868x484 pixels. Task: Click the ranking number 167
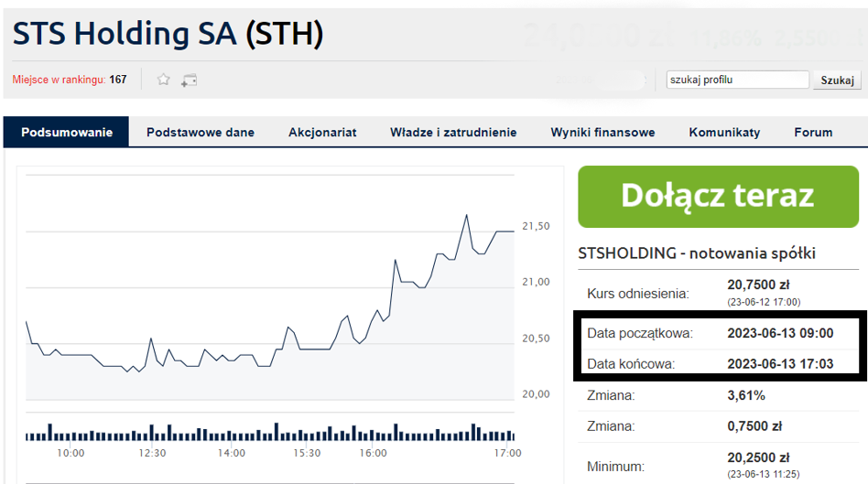[118, 80]
